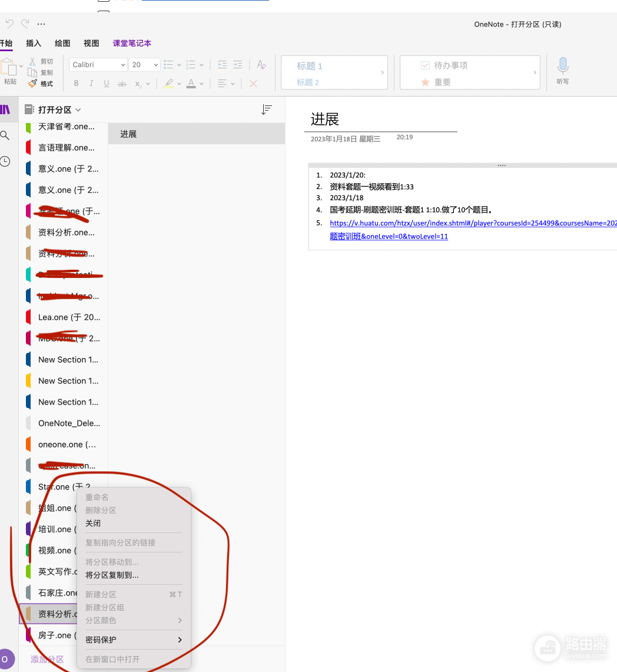Expand the tags gallery arrow
Viewport: 617px width, 672px height.
(535, 72)
